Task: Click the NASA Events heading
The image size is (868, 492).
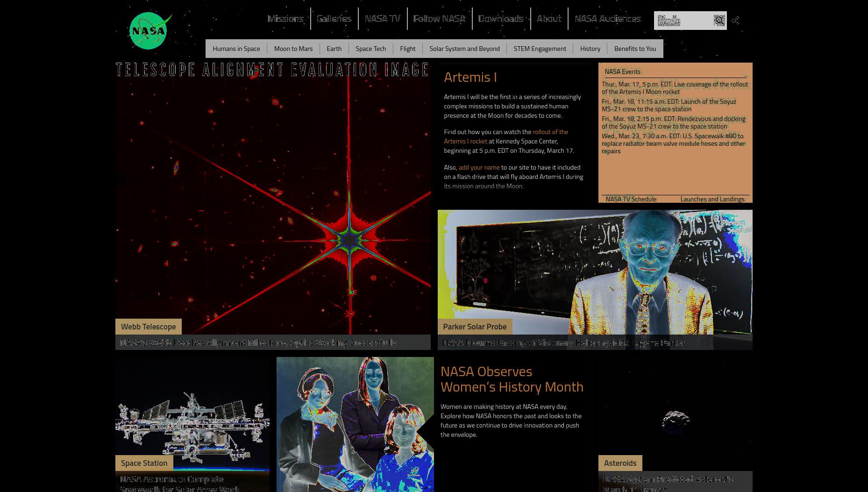Action: [623, 71]
